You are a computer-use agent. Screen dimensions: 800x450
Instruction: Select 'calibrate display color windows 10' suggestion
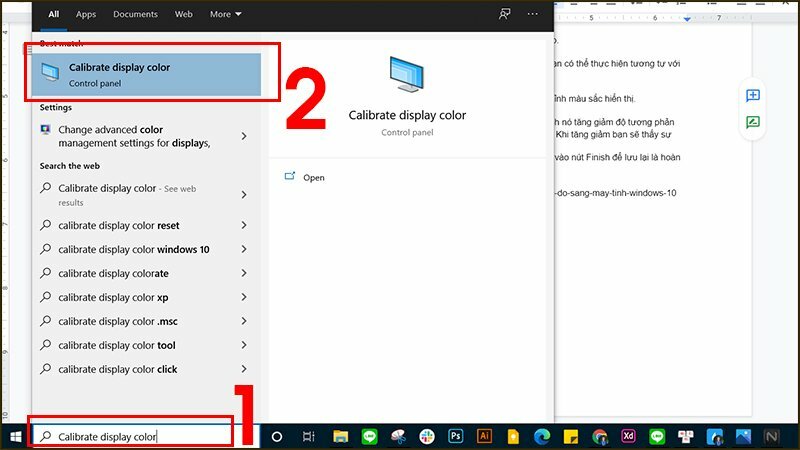point(134,250)
